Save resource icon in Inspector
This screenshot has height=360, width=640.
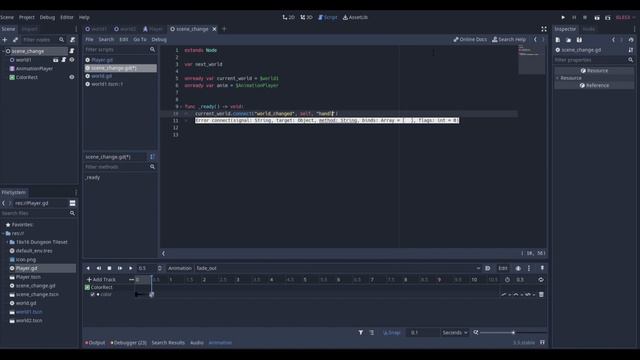click(x=579, y=40)
